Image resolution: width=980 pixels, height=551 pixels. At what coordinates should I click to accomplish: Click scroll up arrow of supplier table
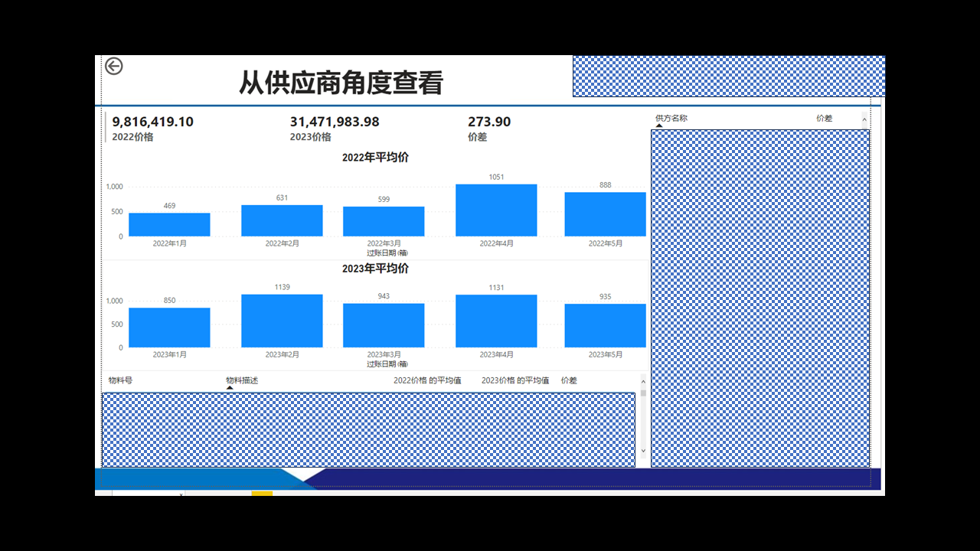click(864, 119)
